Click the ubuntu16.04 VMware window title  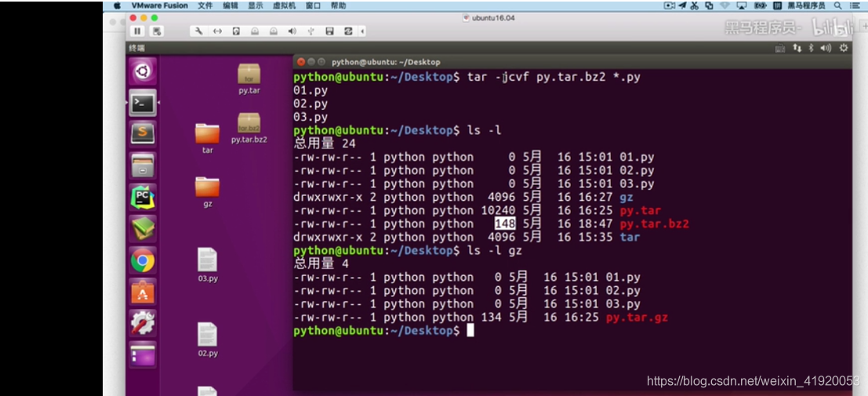click(x=490, y=18)
